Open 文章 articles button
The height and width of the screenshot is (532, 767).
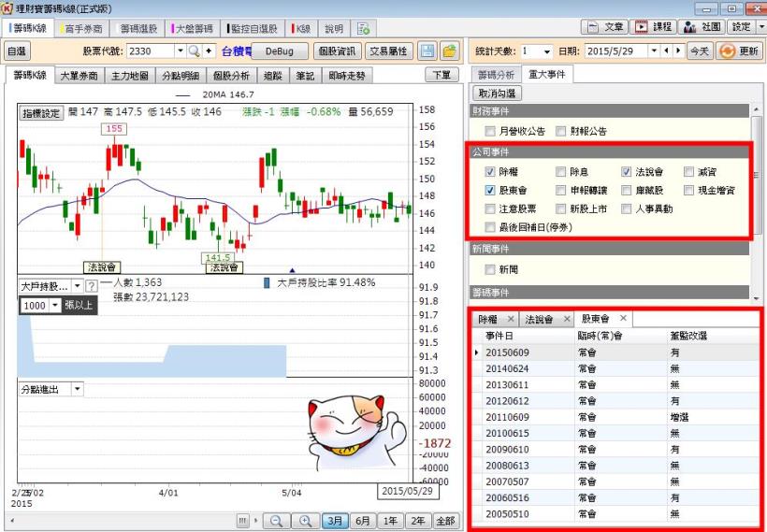tap(604, 27)
